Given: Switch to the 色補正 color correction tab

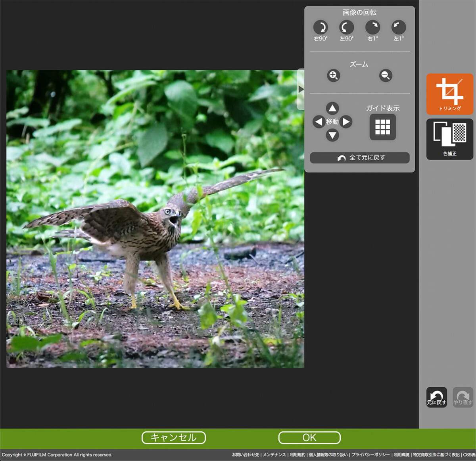Looking at the screenshot, I should pyautogui.click(x=450, y=139).
